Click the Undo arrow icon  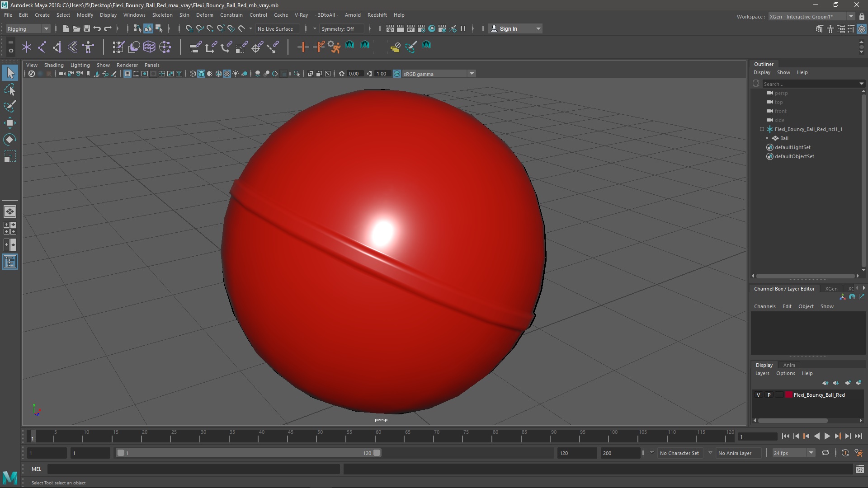coord(97,28)
